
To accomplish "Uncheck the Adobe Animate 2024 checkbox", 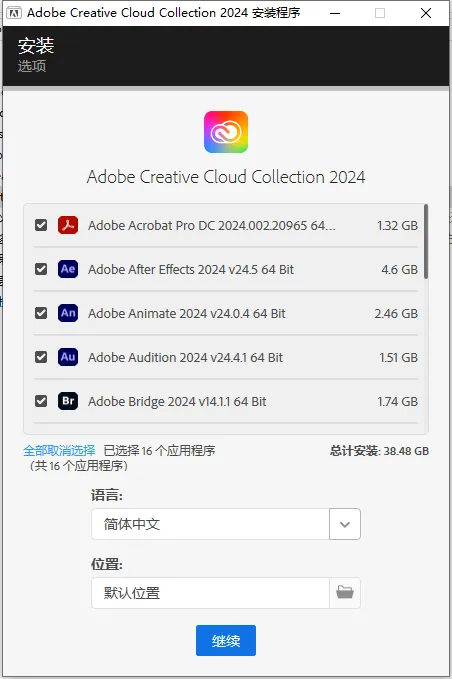I will [x=41, y=313].
